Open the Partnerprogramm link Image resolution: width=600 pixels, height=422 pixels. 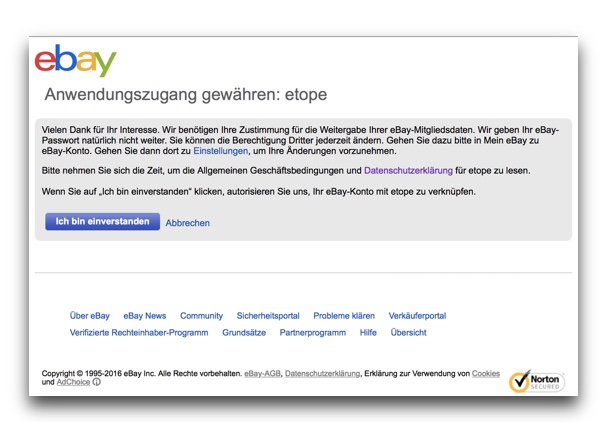click(x=313, y=332)
